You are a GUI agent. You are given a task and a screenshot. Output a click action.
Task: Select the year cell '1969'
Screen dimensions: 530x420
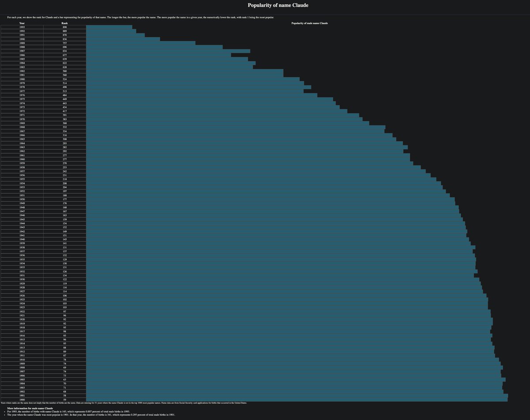22,123
